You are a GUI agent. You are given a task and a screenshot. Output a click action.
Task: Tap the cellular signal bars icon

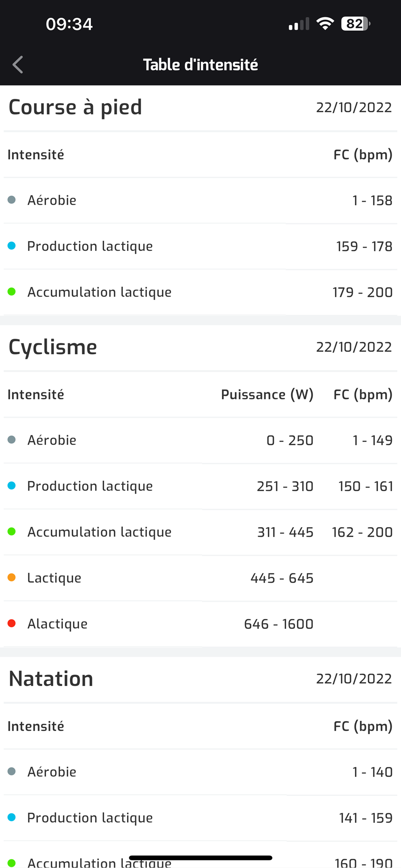(x=299, y=24)
